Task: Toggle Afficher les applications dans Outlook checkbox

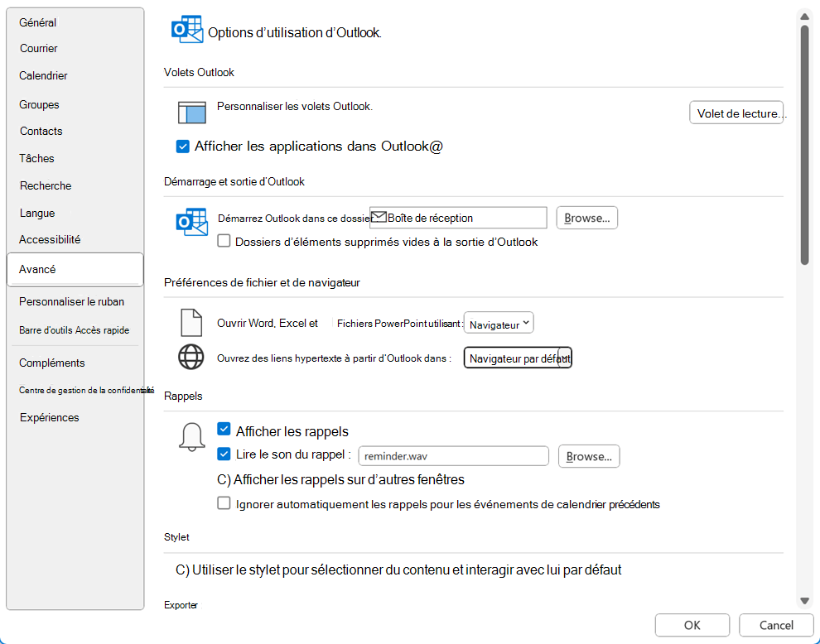Action: click(x=182, y=147)
